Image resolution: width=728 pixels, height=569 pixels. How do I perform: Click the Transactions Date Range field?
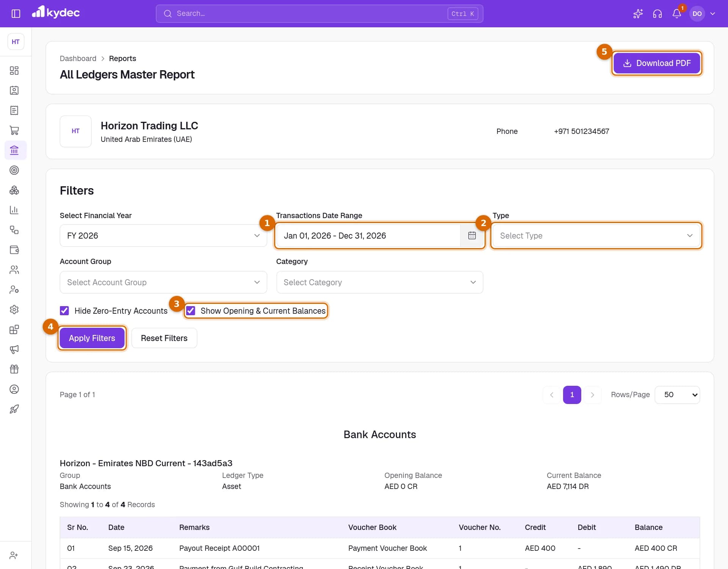pos(368,236)
